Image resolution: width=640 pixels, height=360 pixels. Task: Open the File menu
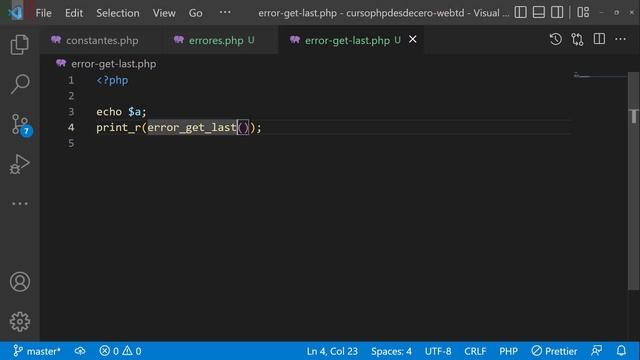(x=43, y=13)
